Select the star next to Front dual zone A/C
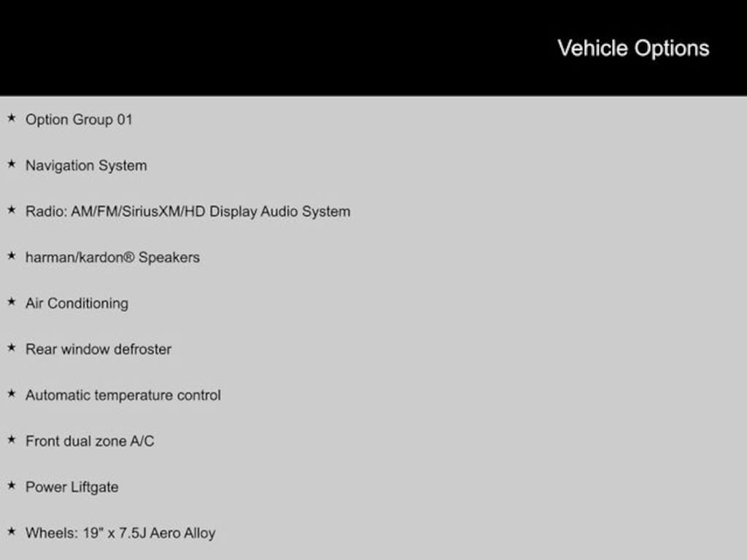The width and height of the screenshot is (747, 560). 11,440
